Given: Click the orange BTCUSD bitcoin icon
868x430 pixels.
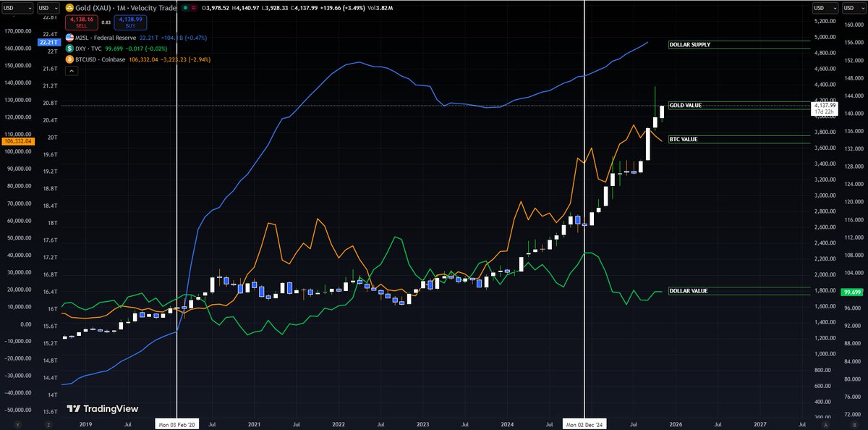Looking at the screenshot, I should [x=69, y=60].
